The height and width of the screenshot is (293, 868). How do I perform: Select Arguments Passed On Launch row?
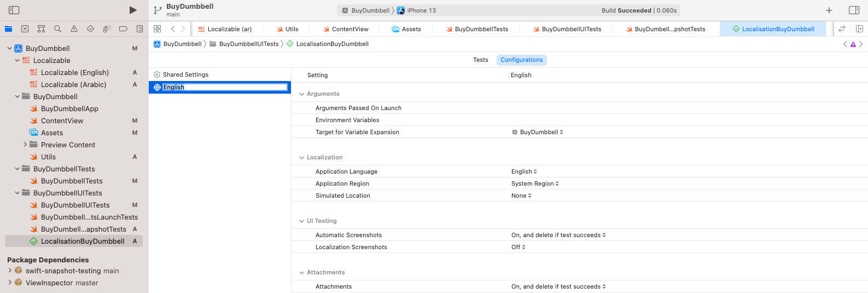coord(580,108)
